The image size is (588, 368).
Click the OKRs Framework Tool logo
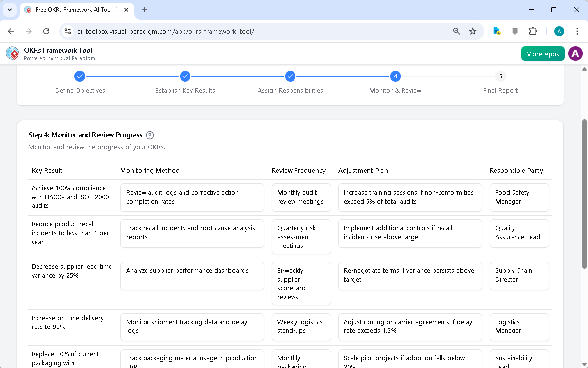pos(12,53)
